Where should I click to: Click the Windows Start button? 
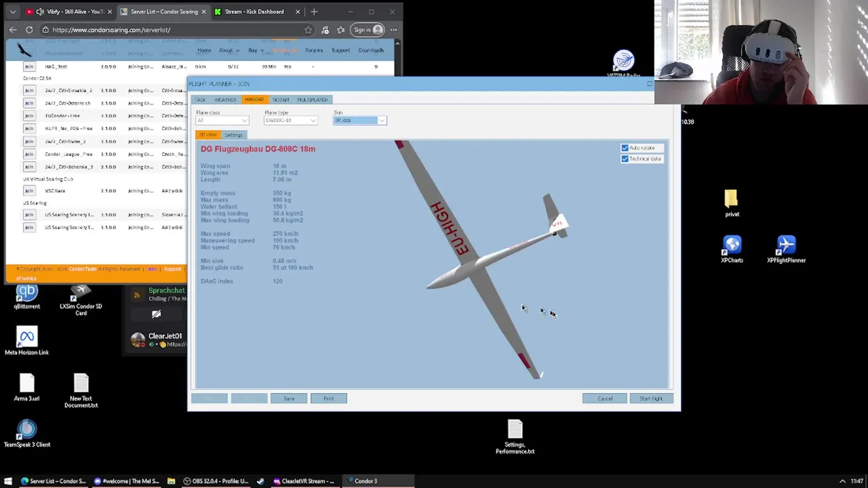(8, 481)
